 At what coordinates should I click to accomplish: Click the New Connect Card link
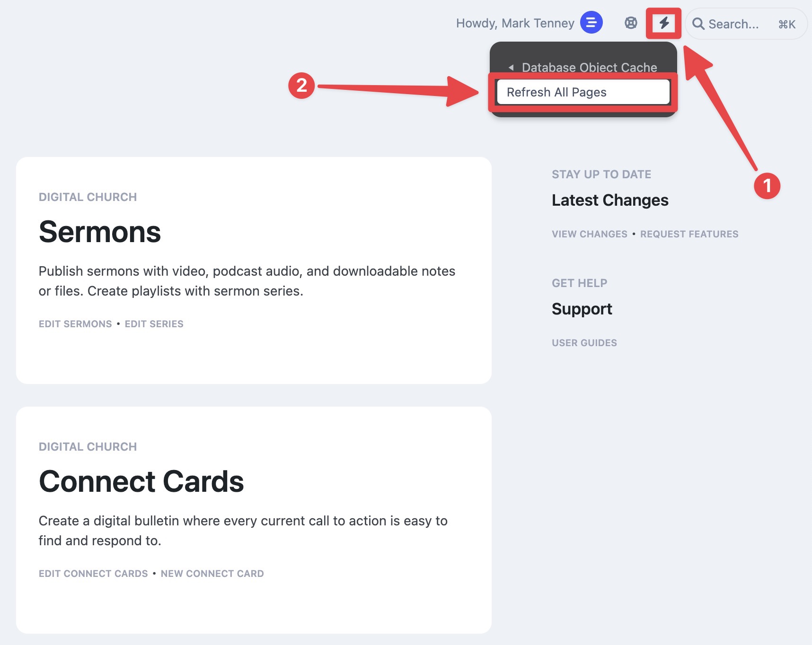(x=212, y=574)
